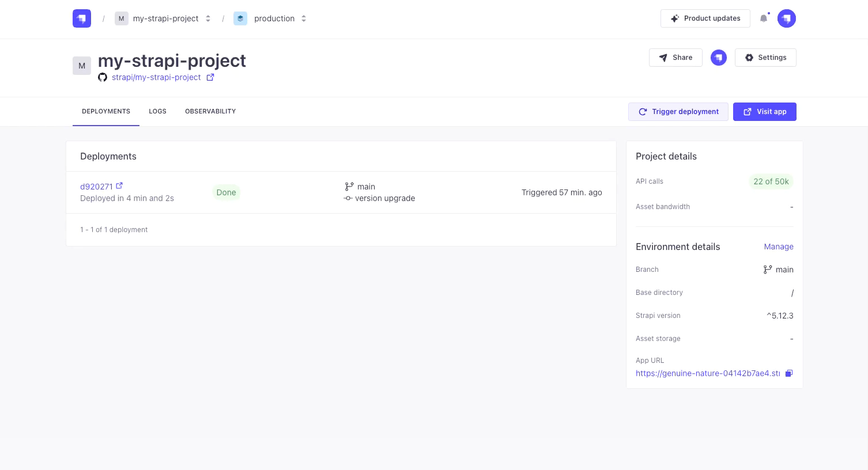Screen dimensions: 868x470
Task: Click the branch icon beside main in deployment row
Action: 349,187
